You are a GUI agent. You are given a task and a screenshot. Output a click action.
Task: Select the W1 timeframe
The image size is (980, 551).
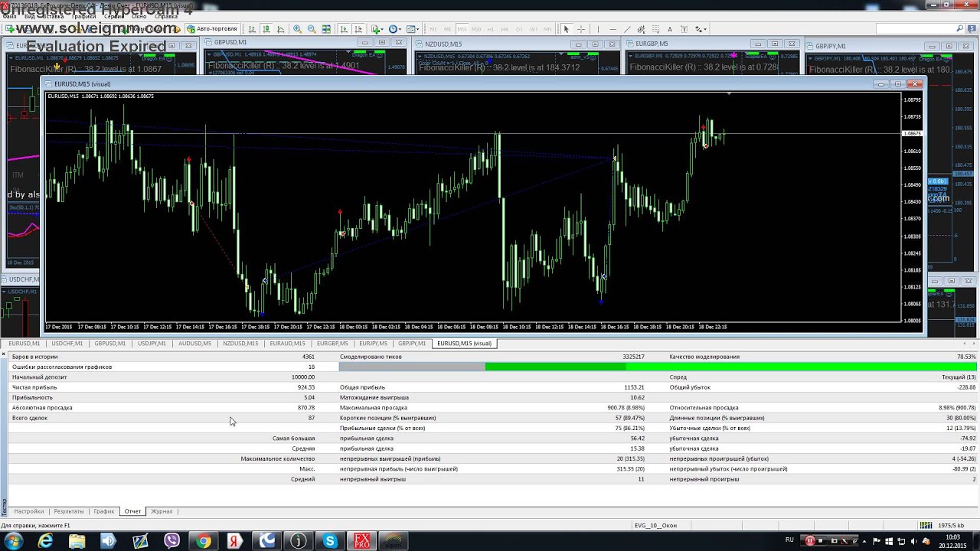pos(534,29)
